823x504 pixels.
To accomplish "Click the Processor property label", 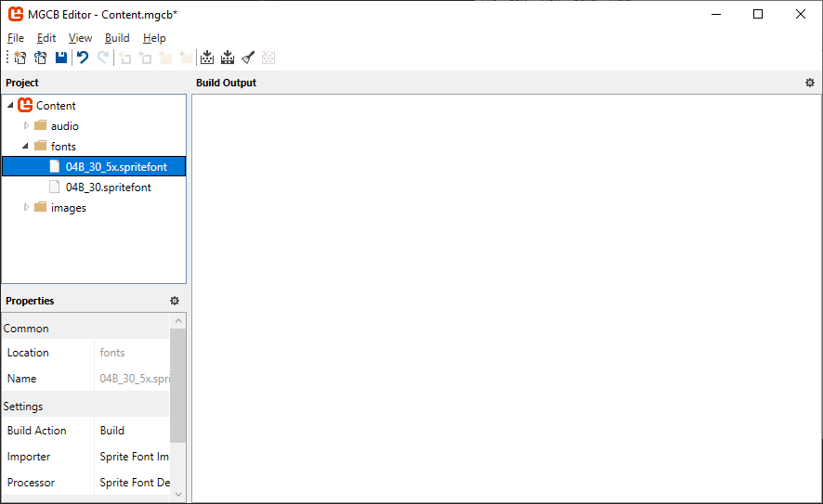I will [31, 483].
